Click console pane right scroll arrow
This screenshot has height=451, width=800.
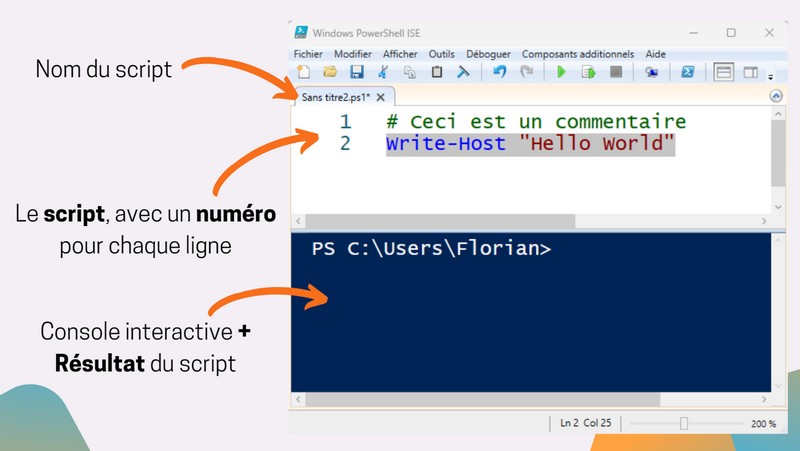tap(764, 399)
